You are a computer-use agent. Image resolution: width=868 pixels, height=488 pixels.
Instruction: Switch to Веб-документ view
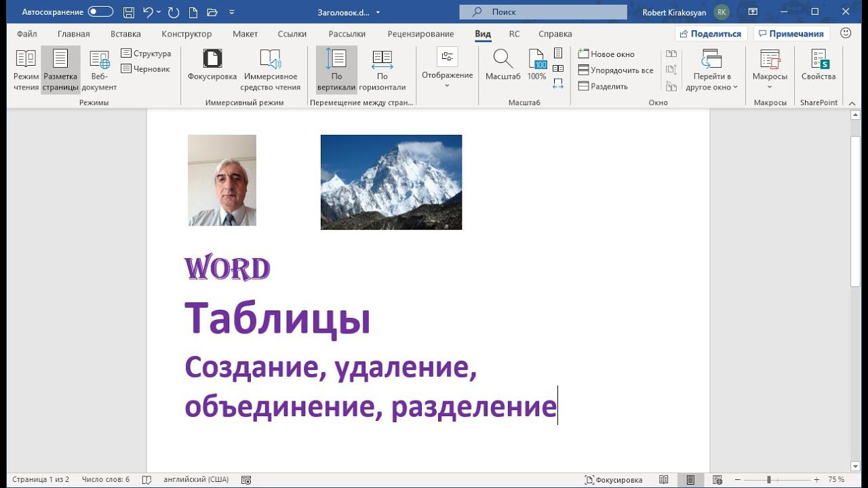pyautogui.click(x=99, y=70)
